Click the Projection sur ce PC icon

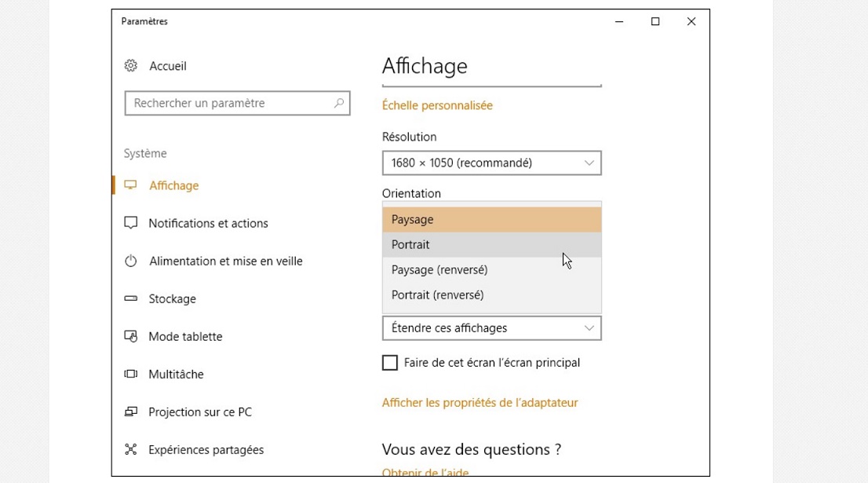point(131,412)
